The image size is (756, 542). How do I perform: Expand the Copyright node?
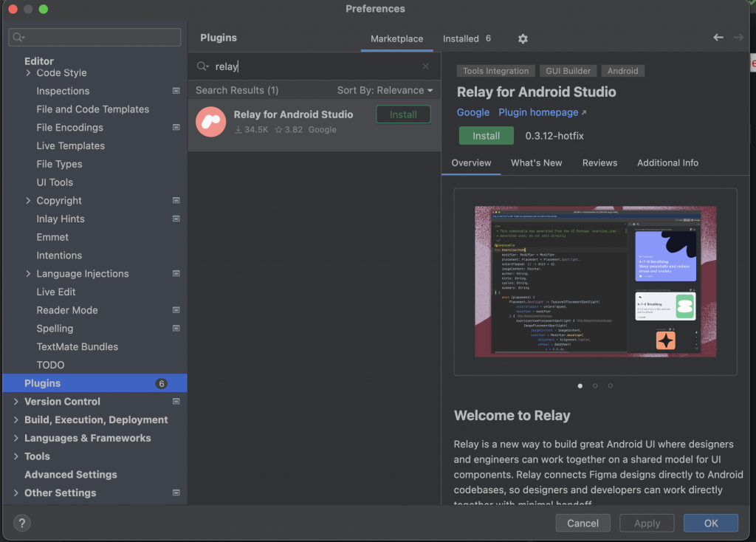coord(28,200)
